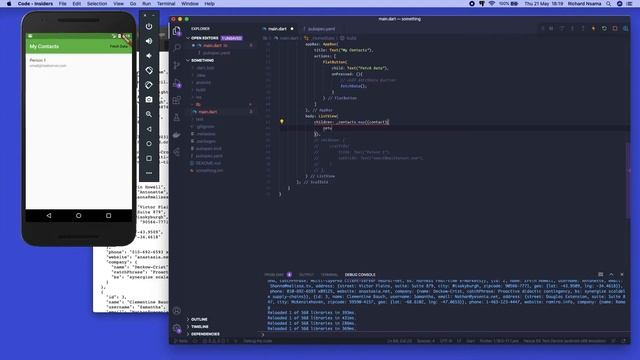Open the macOS Spotlight search icon
This screenshot has height=360, width=640.
[x=609, y=4]
